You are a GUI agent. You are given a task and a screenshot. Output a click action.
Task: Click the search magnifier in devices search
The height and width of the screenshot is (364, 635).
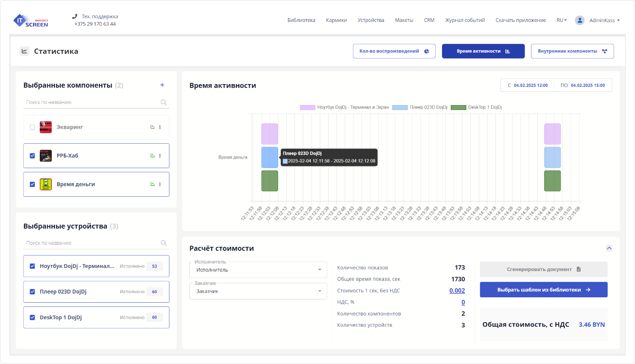point(164,243)
